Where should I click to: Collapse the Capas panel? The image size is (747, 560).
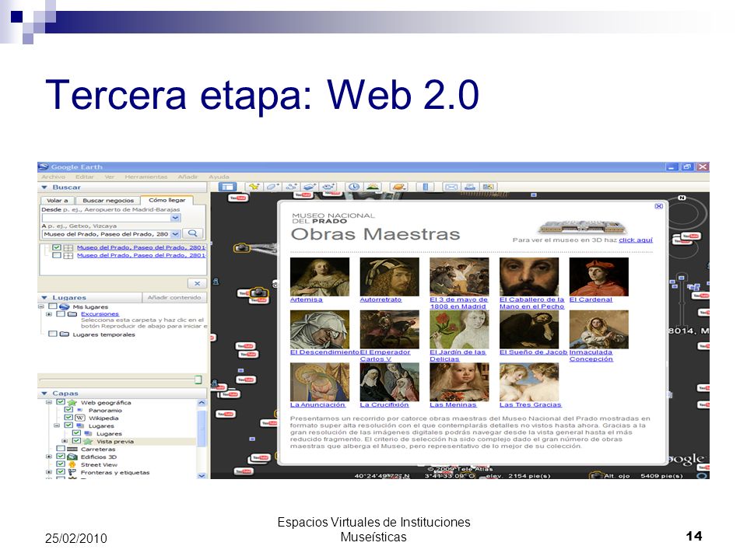click(x=45, y=394)
